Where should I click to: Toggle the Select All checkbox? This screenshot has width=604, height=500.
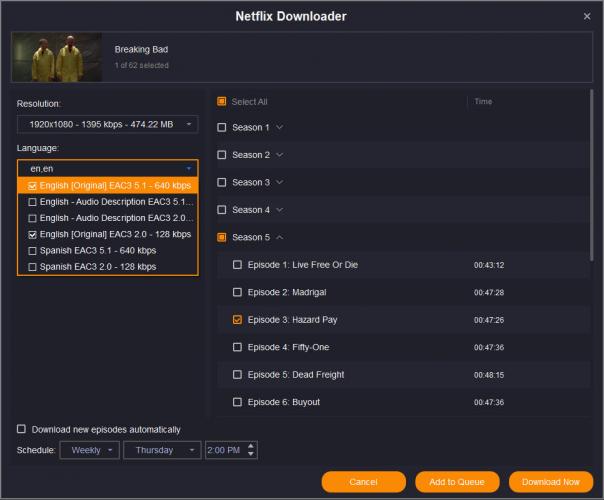(221, 101)
